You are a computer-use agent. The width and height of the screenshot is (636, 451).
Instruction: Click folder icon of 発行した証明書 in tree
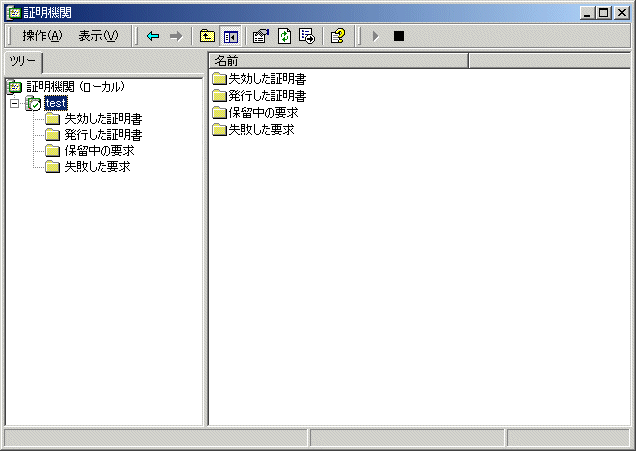coord(52,135)
